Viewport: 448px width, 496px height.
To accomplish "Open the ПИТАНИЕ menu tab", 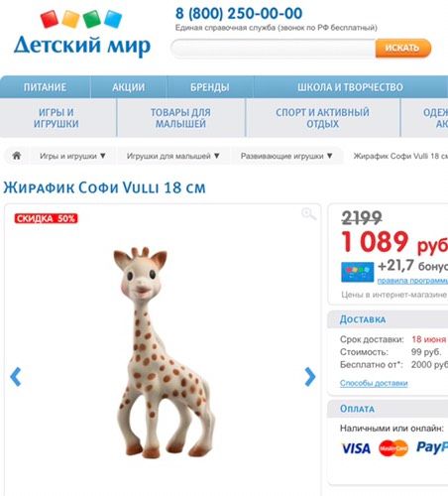I will point(45,87).
